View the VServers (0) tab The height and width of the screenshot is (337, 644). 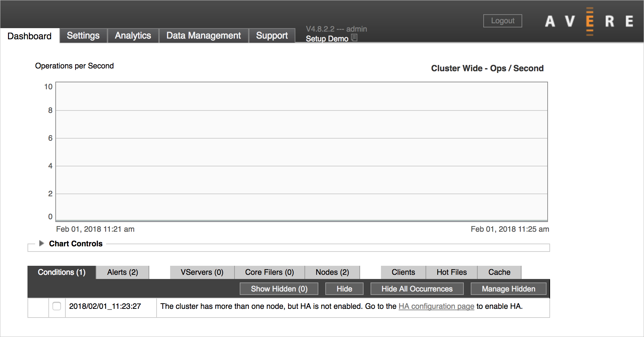(x=202, y=272)
